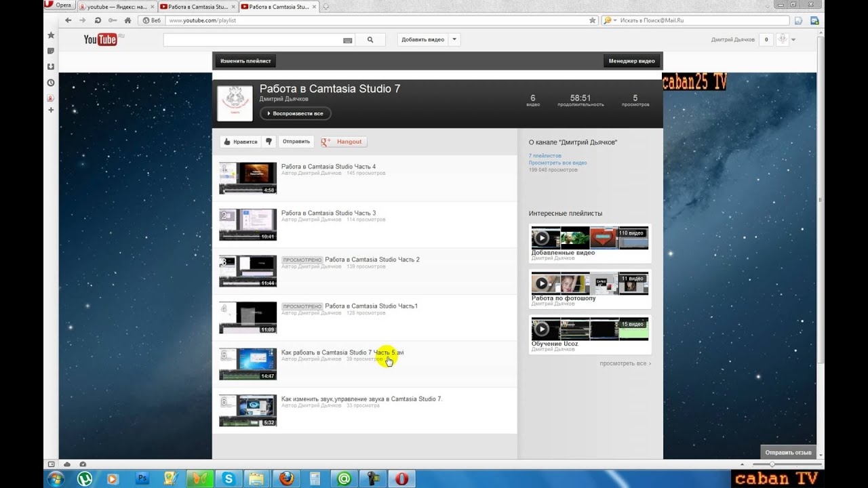
Task: Open a new browser tab
Action: click(x=326, y=6)
